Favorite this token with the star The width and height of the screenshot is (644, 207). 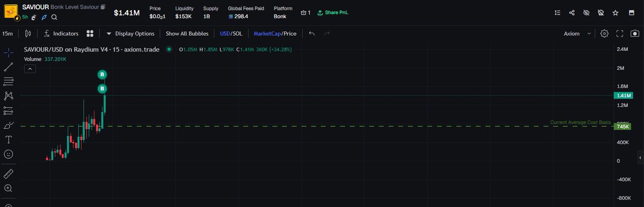click(x=616, y=12)
